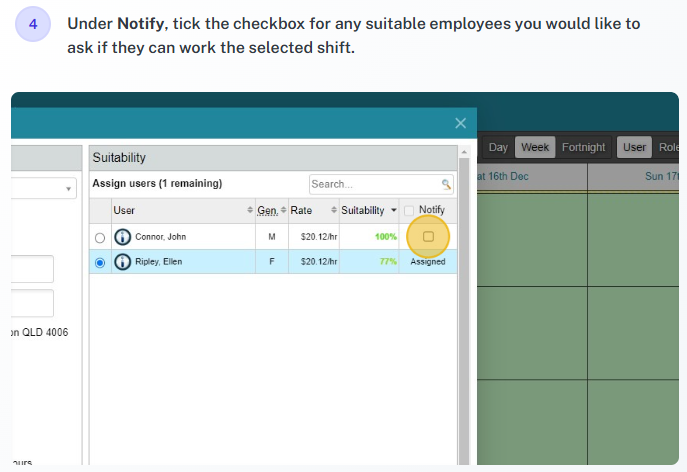687x472 pixels.
Task: Select the radio button for Ripley, Ellen
Action: coord(100,263)
